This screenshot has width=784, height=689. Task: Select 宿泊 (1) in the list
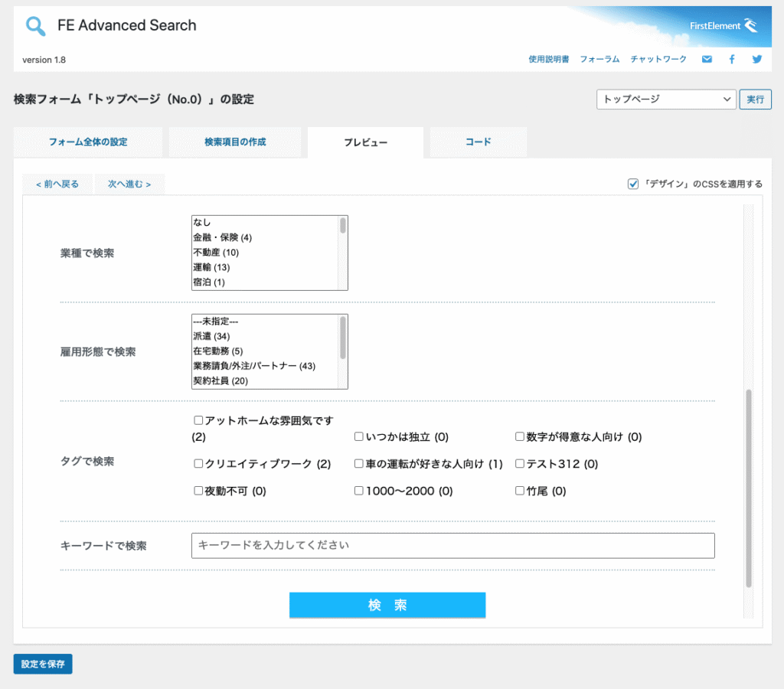(x=265, y=282)
